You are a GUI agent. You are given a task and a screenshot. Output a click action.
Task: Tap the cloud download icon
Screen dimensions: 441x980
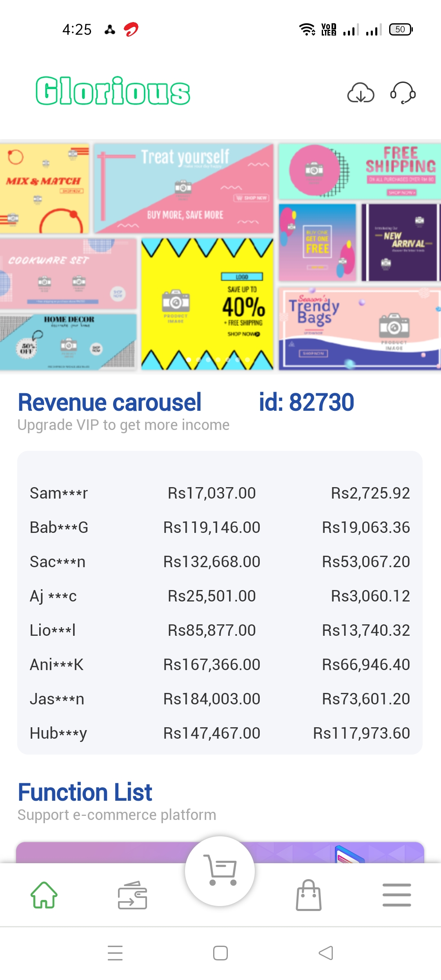(x=361, y=93)
